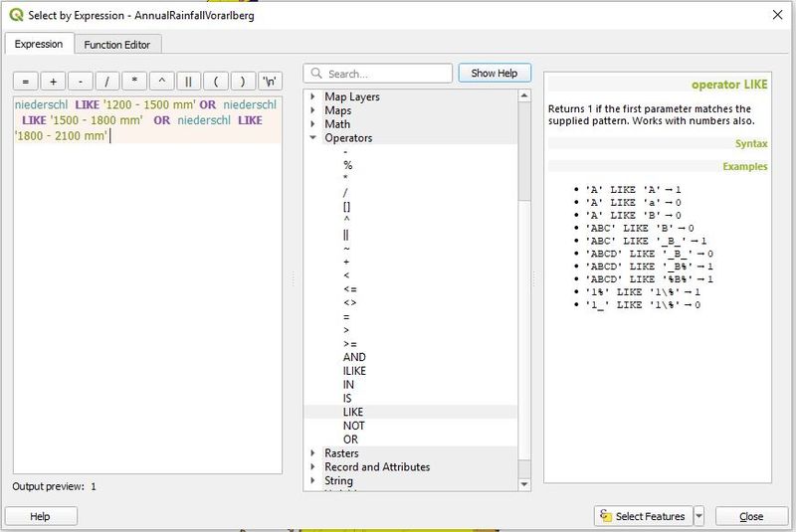The width and height of the screenshot is (796, 532).
Task: Switch to the Function Editor tab
Action: coord(116,45)
